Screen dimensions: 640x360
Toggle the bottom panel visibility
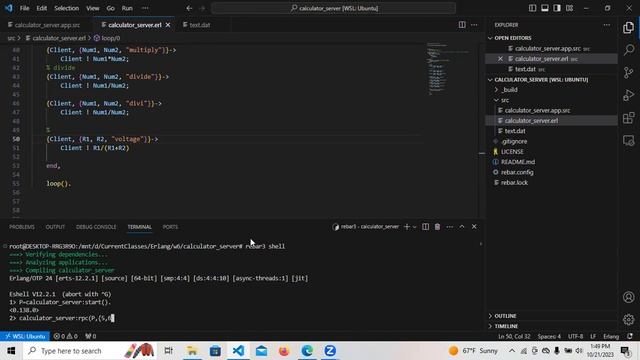click(x=544, y=8)
